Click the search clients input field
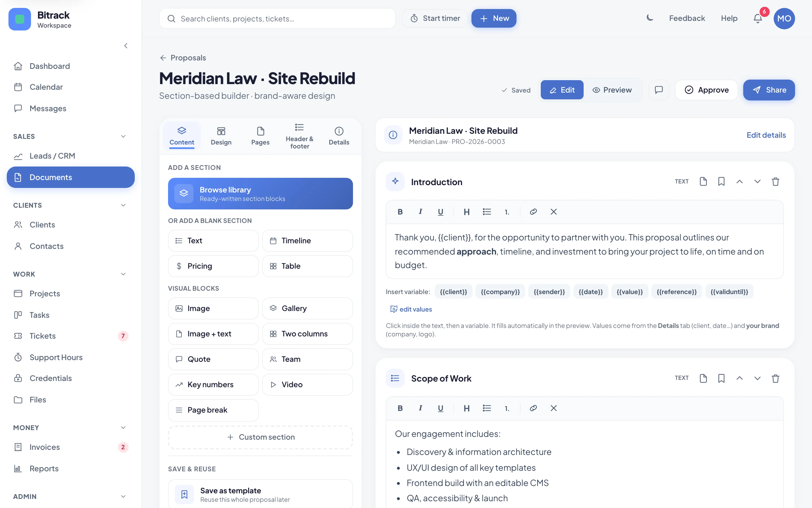The height and width of the screenshot is (508, 812). (x=277, y=18)
